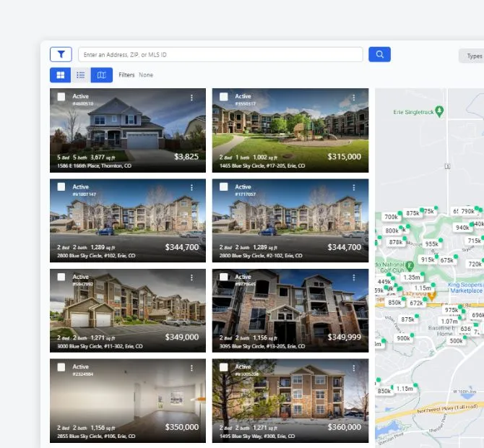Open options menu for 1495 Blue Sky Way listing
Image resolution: width=484 pixels, height=448 pixels.
click(x=354, y=368)
